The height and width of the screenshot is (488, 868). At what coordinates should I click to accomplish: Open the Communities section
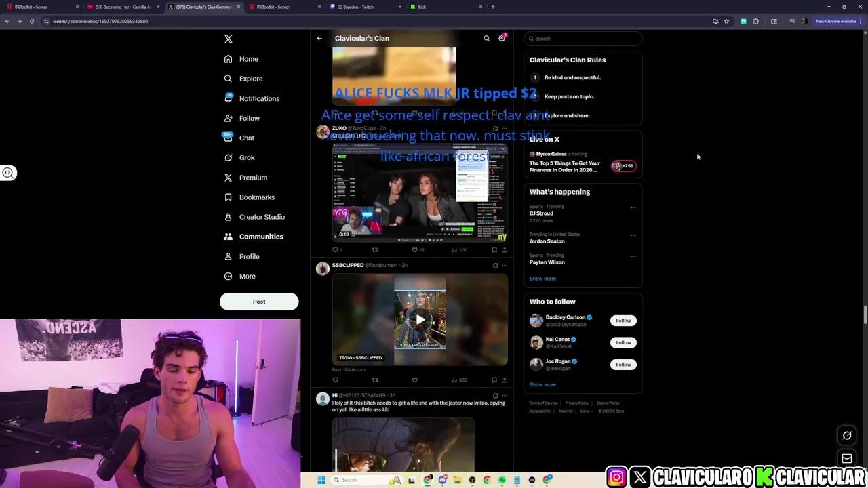tap(261, 236)
